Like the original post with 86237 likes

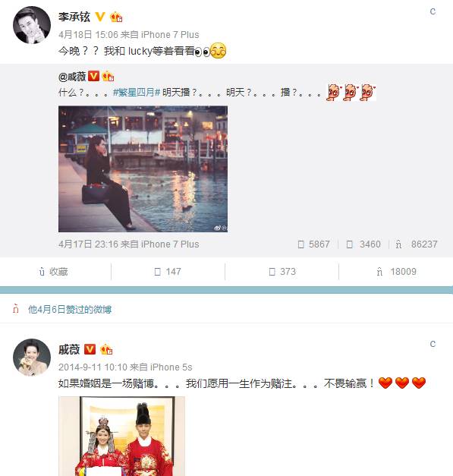coord(417,244)
